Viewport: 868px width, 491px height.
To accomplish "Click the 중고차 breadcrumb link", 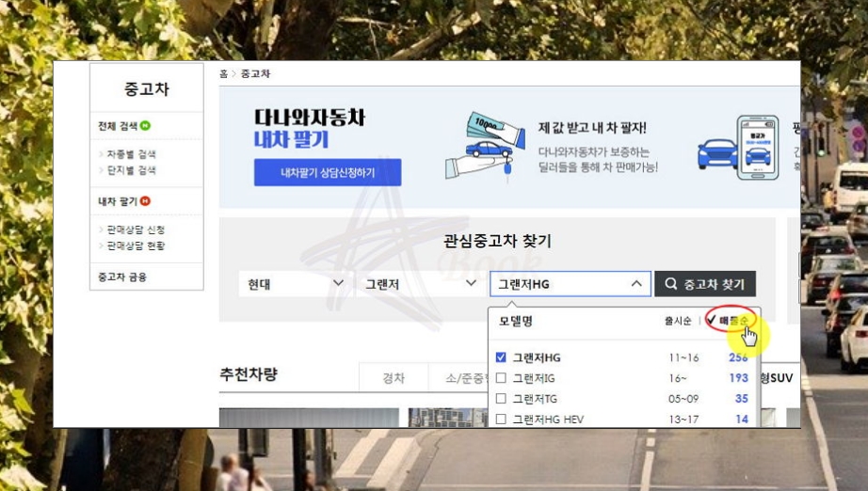I will point(255,73).
